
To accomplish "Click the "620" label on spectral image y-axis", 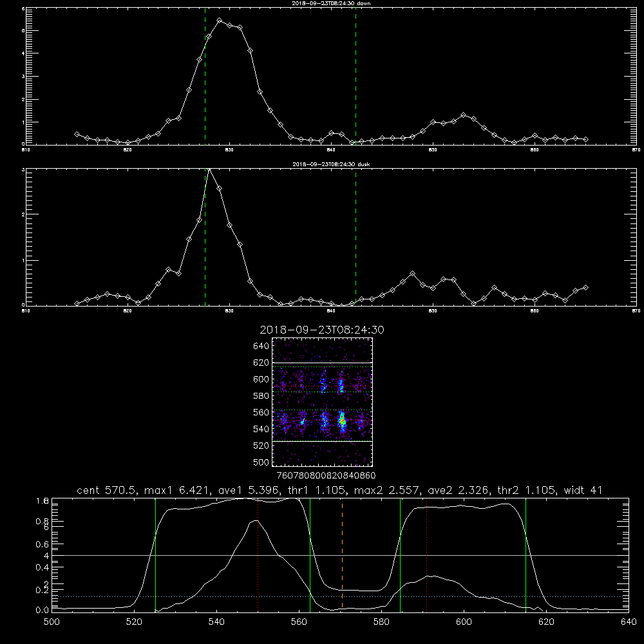I will tap(261, 363).
